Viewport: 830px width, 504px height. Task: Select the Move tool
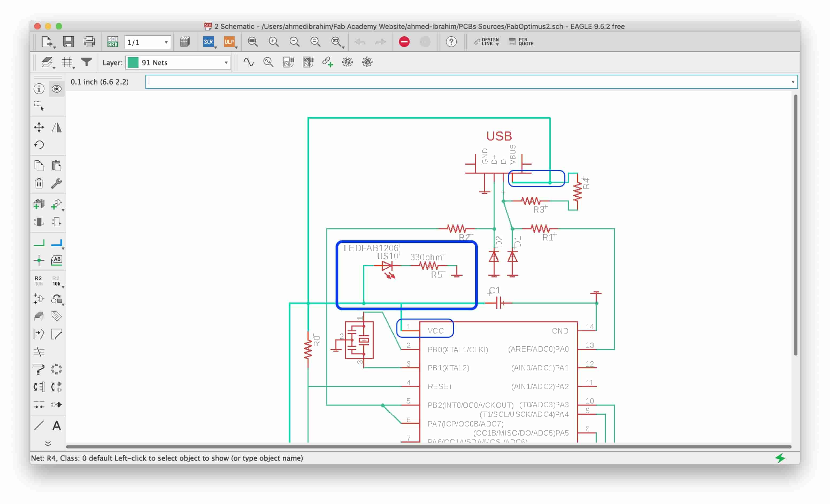point(39,127)
